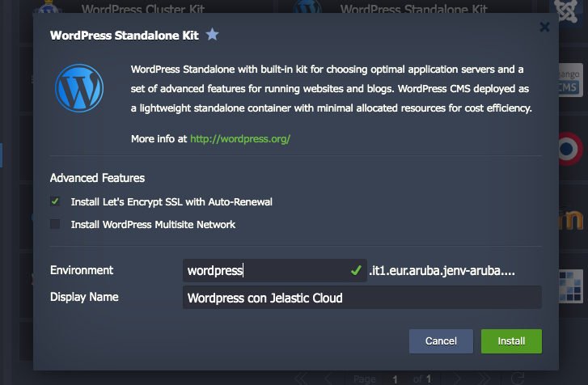Click the Display Name input field
Screen dimensions: 588x385
click(362, 298)
